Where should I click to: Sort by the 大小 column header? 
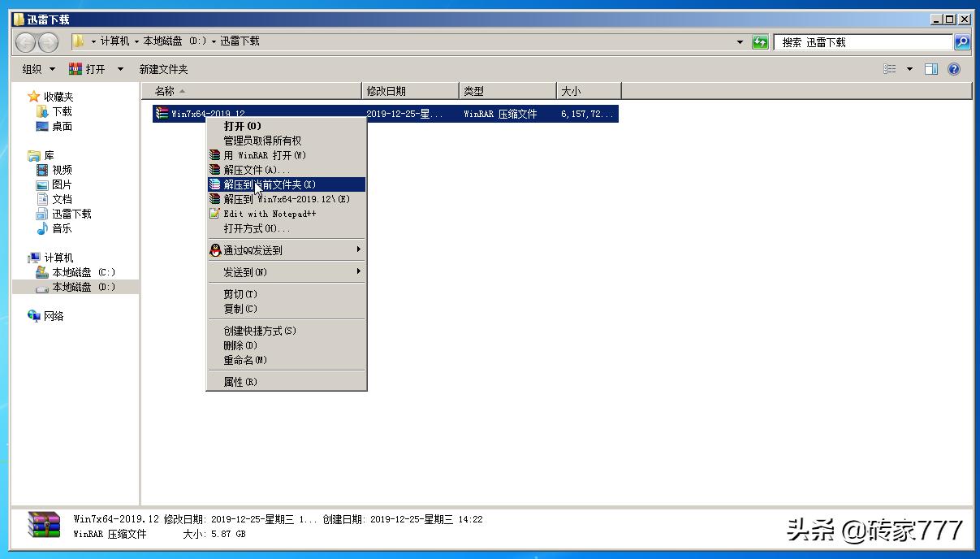(589, 91)
